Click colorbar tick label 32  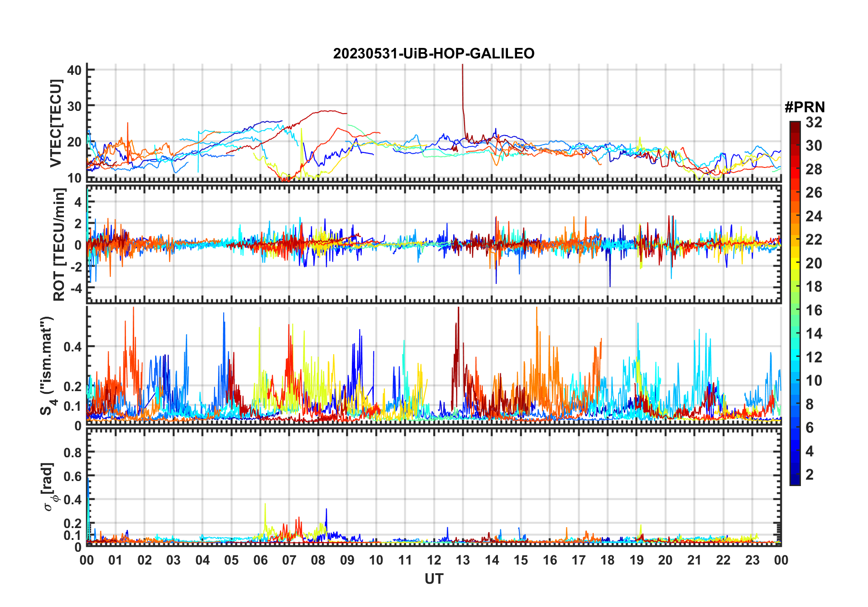[x=814, y=122]
